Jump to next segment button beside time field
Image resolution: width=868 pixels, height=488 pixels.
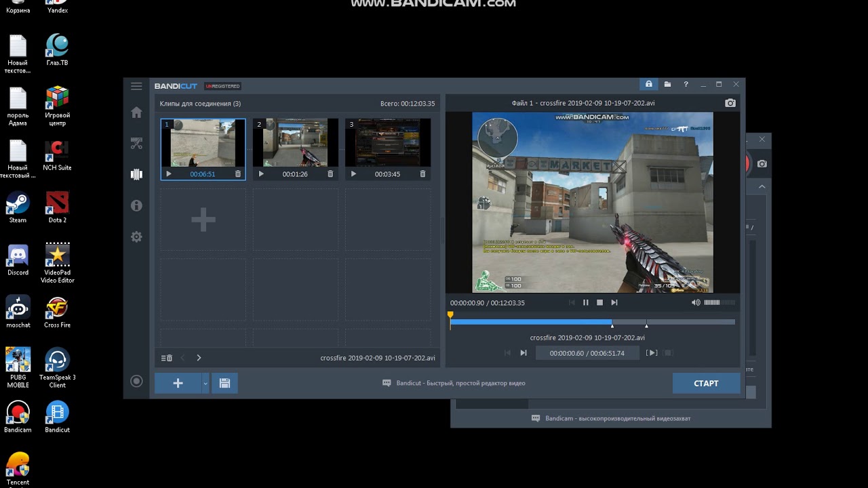524,352
